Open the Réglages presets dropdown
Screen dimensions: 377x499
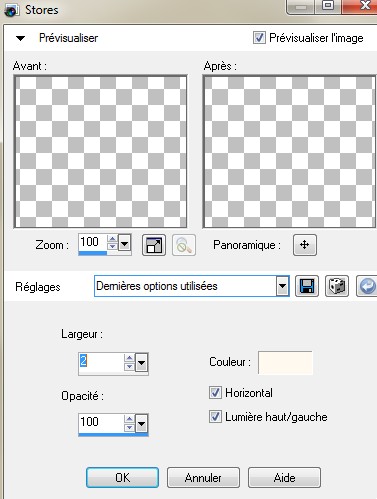point(282,286)
